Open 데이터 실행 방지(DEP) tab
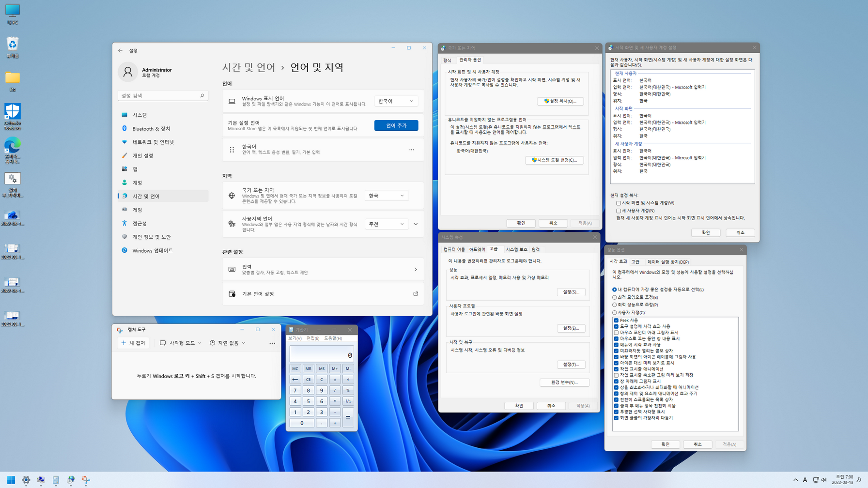Screen dimensions: 868x488 (668, 262)
